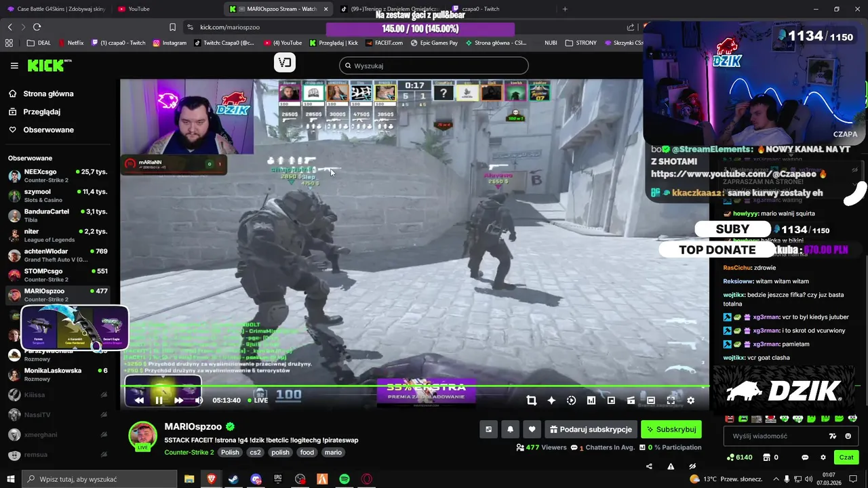Open Counter-Strike 2 category link
The width and height of the screenshot is (868, 488).
tap(189, 452)
